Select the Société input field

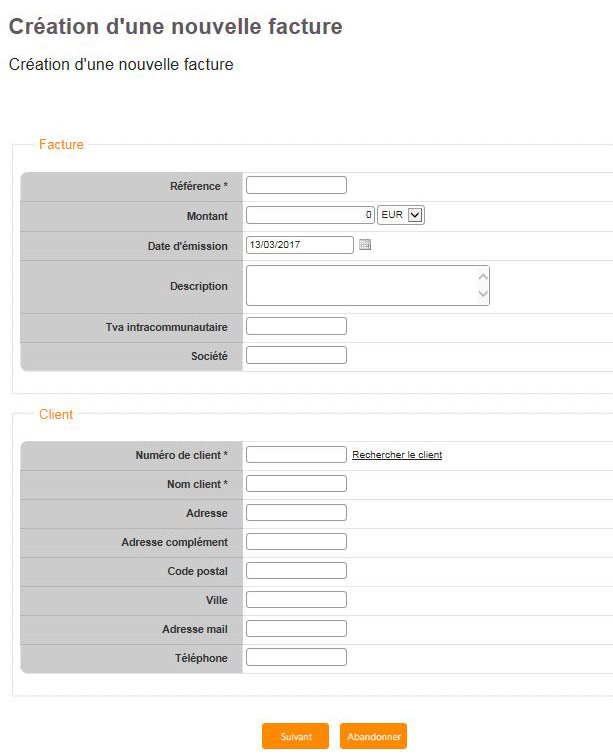point(296,355)
